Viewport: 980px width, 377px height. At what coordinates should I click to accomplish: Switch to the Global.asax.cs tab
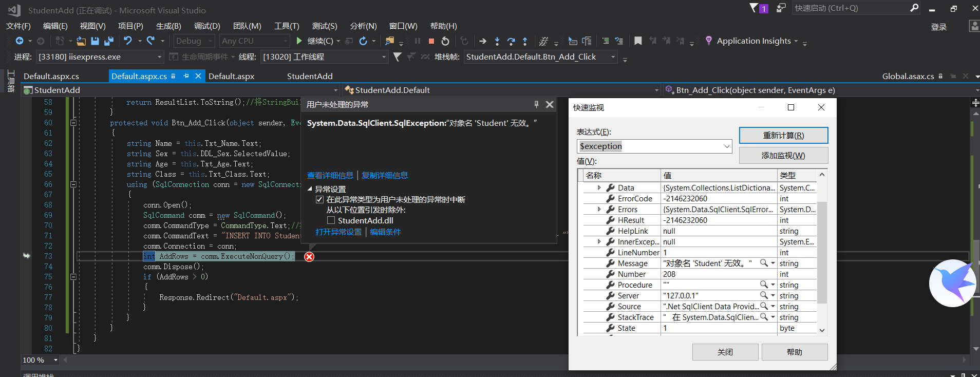[908, 76]
